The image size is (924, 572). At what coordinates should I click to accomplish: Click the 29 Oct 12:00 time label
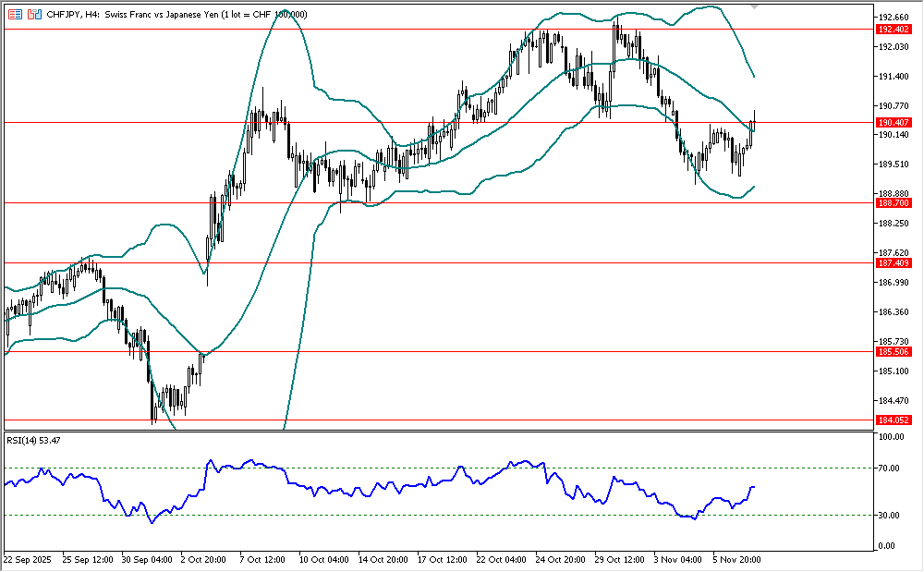click(x=621, y=559)
